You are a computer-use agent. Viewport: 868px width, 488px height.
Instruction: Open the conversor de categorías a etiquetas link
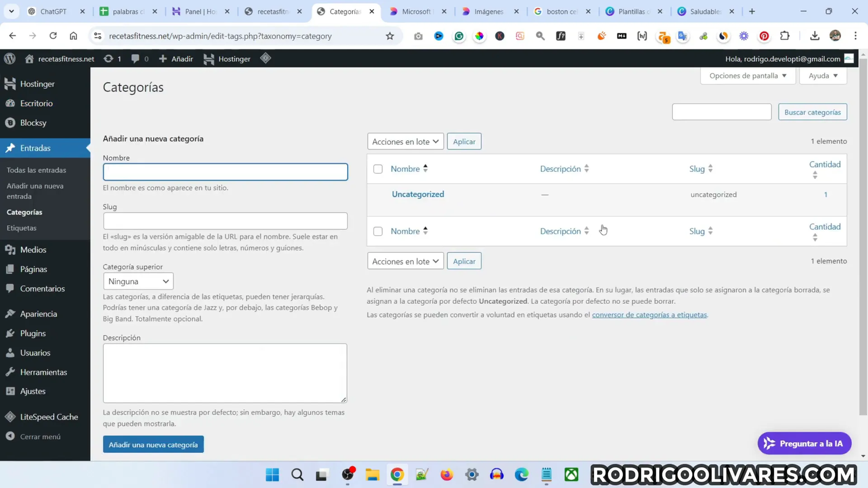point(649,314)
